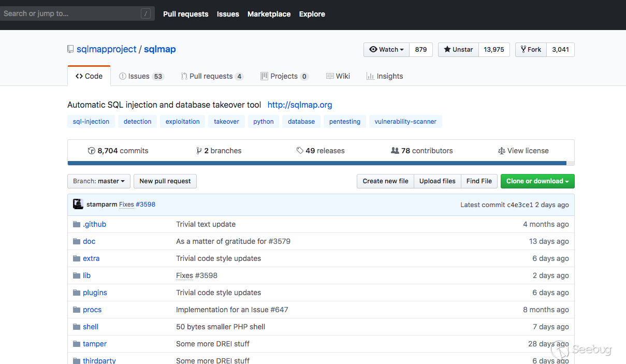
Task: Open the plugins folder name link
Action: click(95, 293)
